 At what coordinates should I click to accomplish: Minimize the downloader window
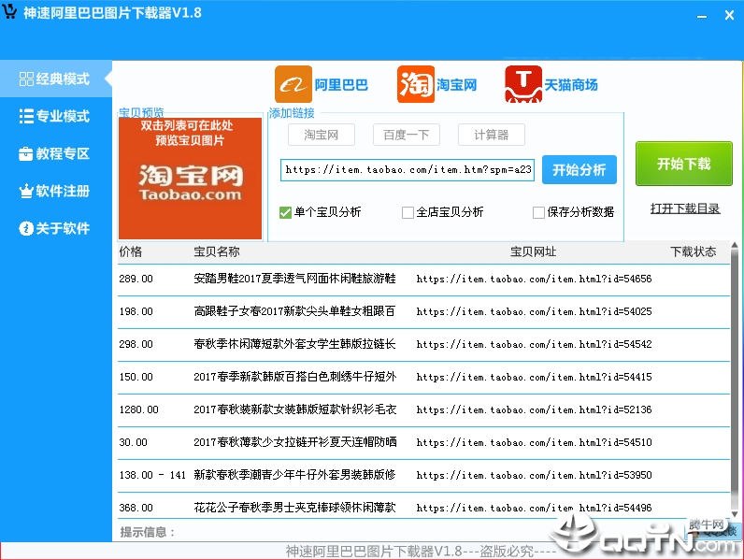pyautogui.click(x=702, y=16)
